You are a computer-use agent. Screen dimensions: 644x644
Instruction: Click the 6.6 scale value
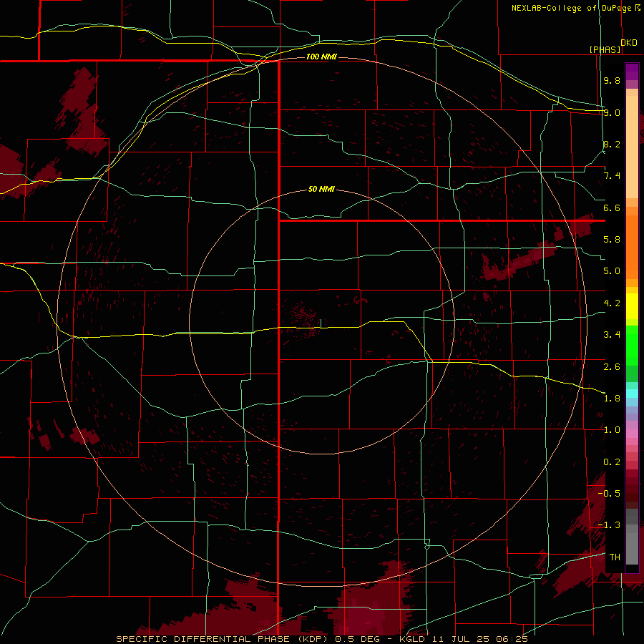pyautogui.click(x=612, y=208)
